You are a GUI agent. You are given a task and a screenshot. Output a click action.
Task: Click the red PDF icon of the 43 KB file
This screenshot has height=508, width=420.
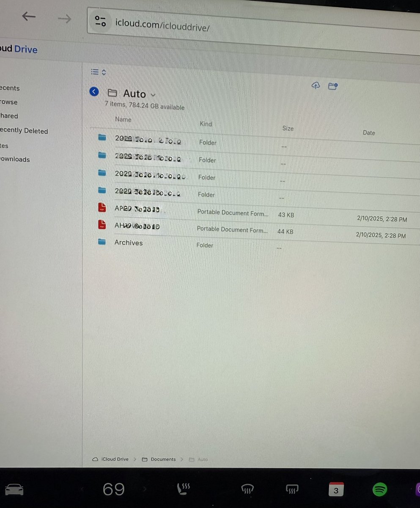coord(102,207)
